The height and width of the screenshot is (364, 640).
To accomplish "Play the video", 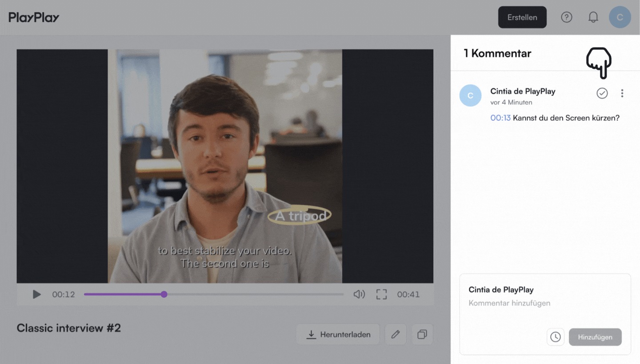I will (36, 294).
